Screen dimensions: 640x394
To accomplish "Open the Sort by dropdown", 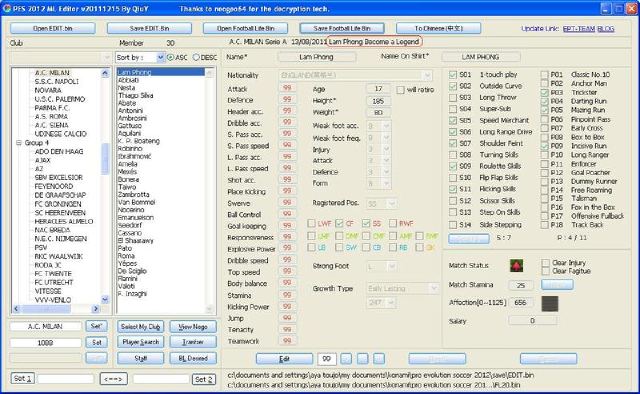I will pos(160,58).
